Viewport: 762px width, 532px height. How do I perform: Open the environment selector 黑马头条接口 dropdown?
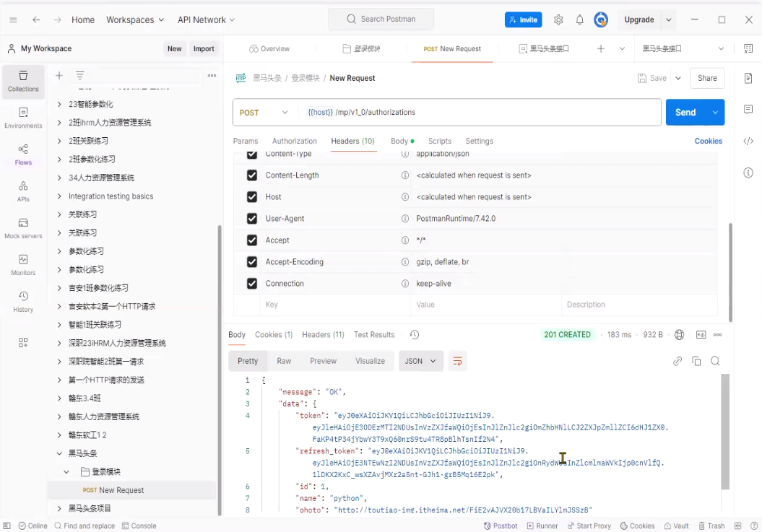pos(683,48)
